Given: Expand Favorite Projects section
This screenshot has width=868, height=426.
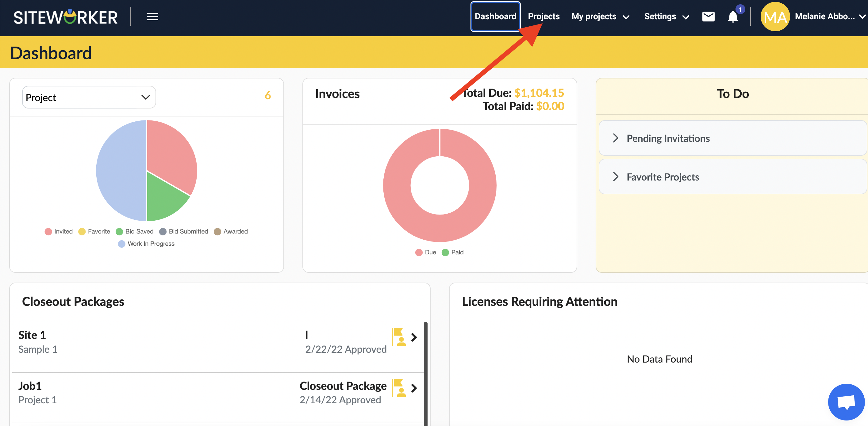Looking at the screenshot, I should [732, 177].
